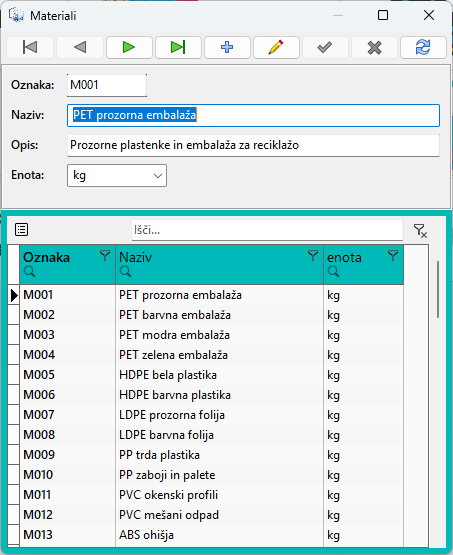
Task: Open filter dropdown on Oznaka column
Action: [x=105, y=256]
